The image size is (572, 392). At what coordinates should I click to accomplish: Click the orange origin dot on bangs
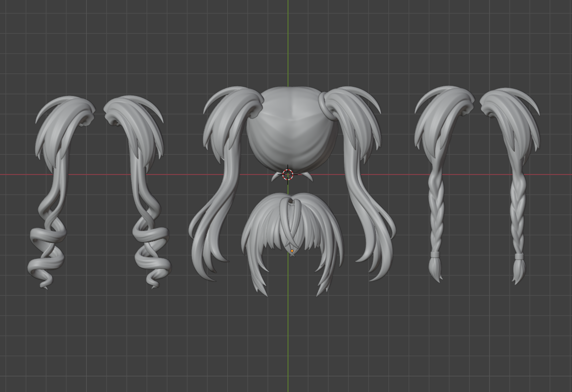tap(292, 251)
